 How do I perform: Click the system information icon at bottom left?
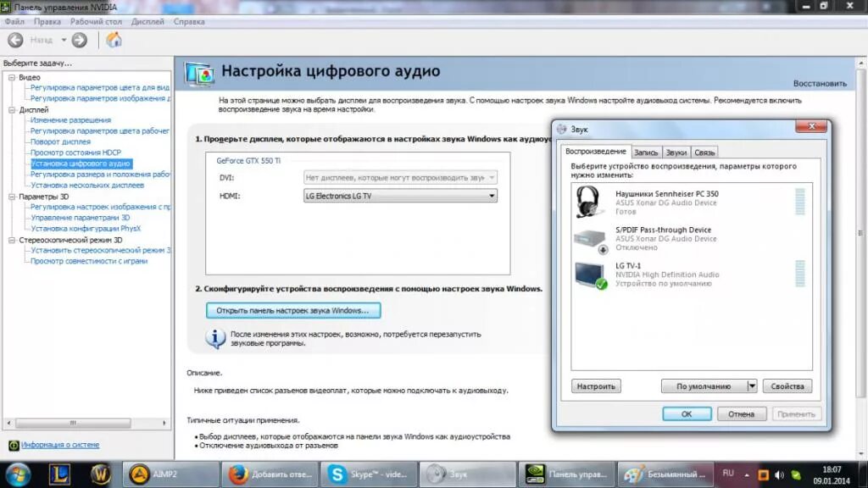14,445
